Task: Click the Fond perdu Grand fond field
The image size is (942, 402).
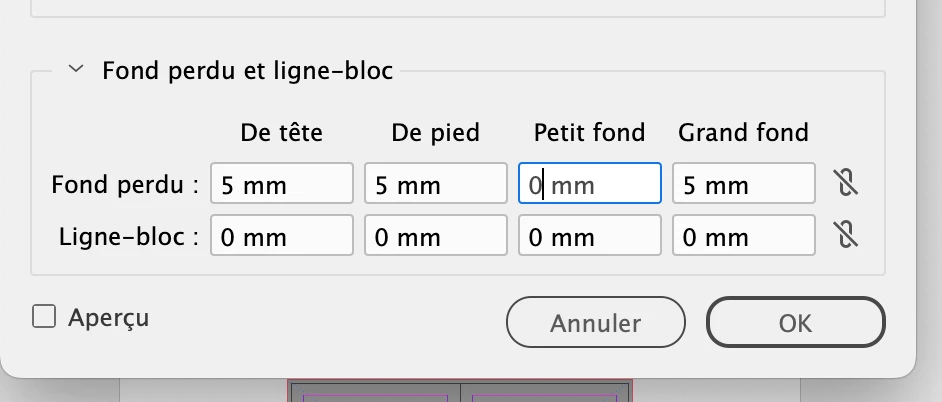Action: [x=743, y=184]
